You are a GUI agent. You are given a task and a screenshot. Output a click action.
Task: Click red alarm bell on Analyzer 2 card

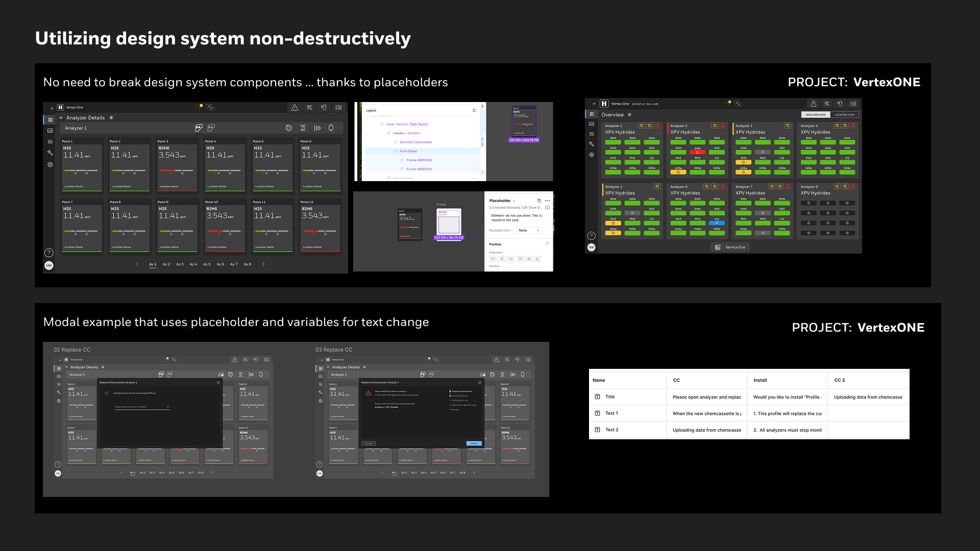point(723,126)
